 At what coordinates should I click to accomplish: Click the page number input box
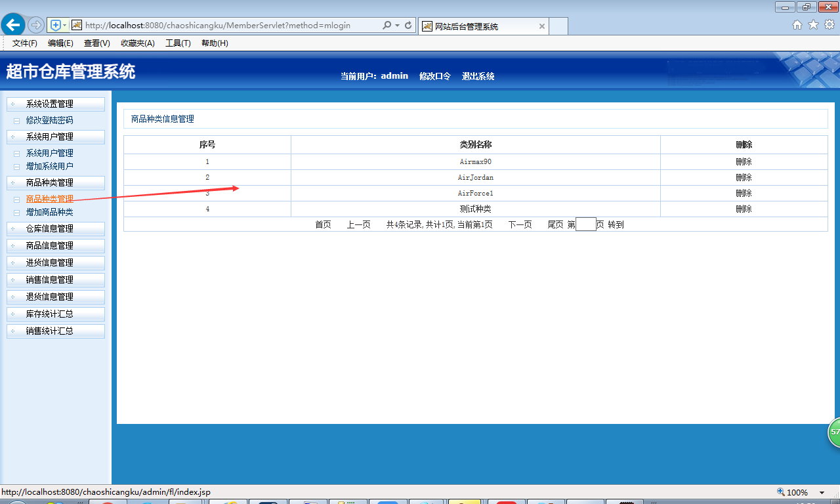(x=586, y=224)
